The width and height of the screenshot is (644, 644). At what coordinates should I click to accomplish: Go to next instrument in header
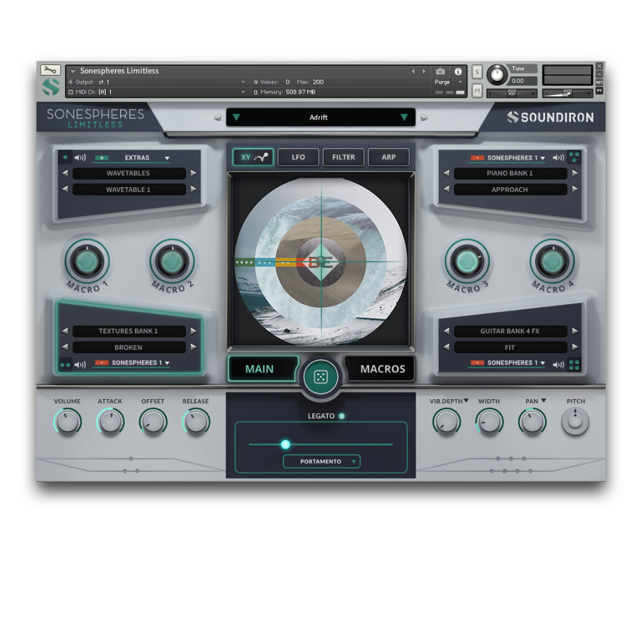click(424, 72)
